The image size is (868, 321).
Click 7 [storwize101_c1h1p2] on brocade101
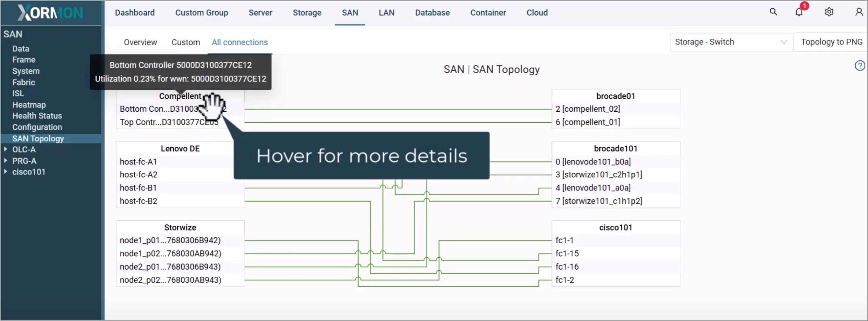point(599,201)
